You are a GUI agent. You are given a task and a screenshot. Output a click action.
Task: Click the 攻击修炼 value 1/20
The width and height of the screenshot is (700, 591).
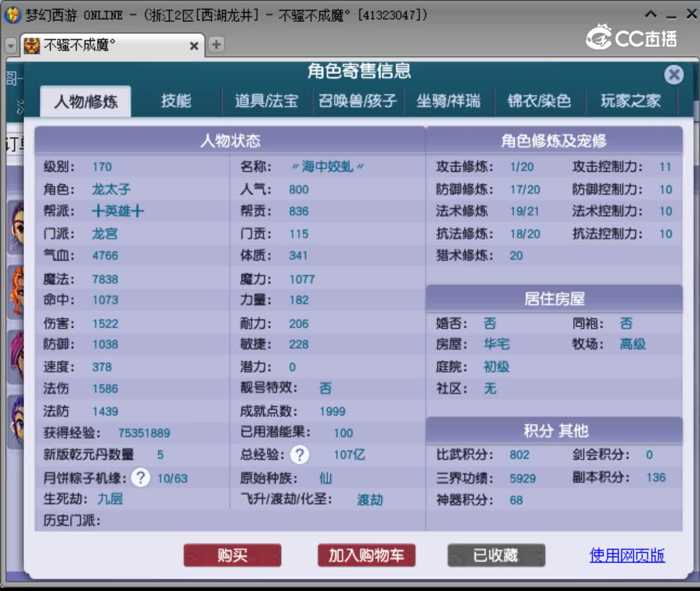[x=522, y=166]
